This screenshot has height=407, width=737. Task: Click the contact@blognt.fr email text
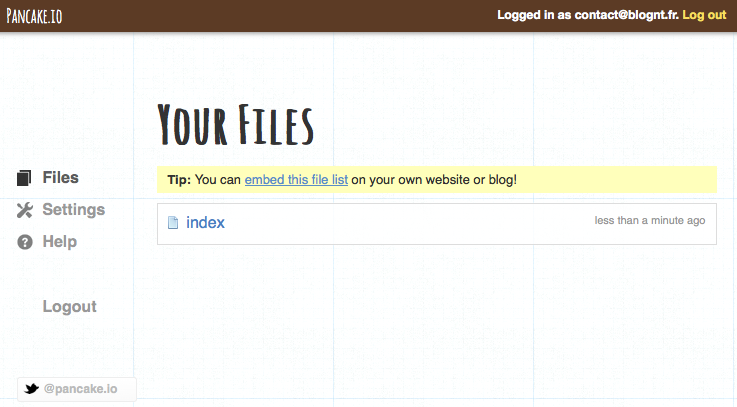click(627, 15)
